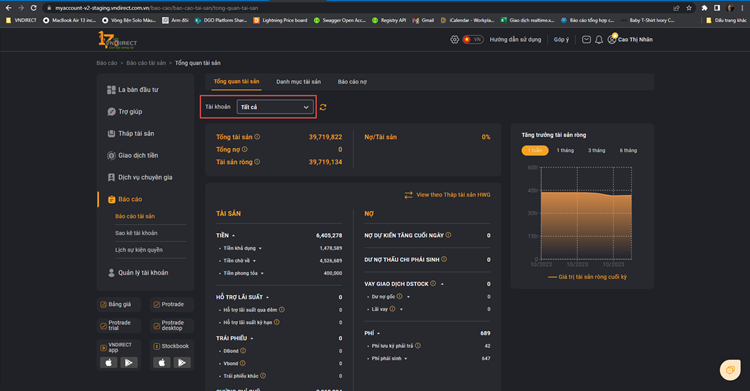Click the VNDIRECT logo in the header

117,40
